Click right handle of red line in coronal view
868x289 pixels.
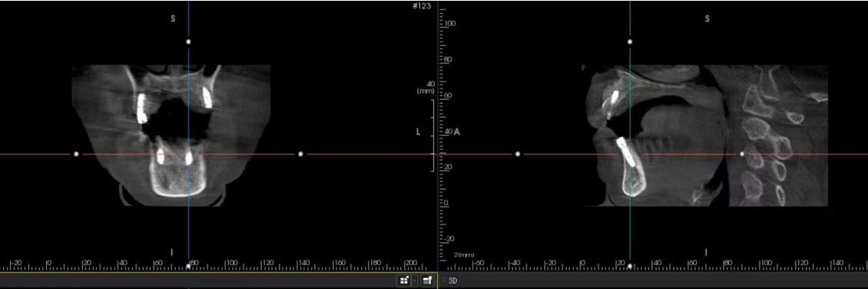pyautogui.click(x=300, y=154)
